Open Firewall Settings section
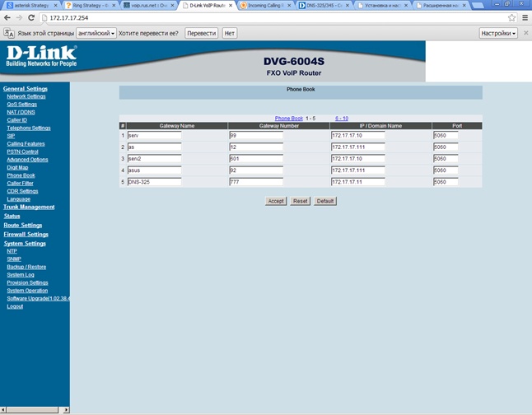532x415 pixels. 26,235
